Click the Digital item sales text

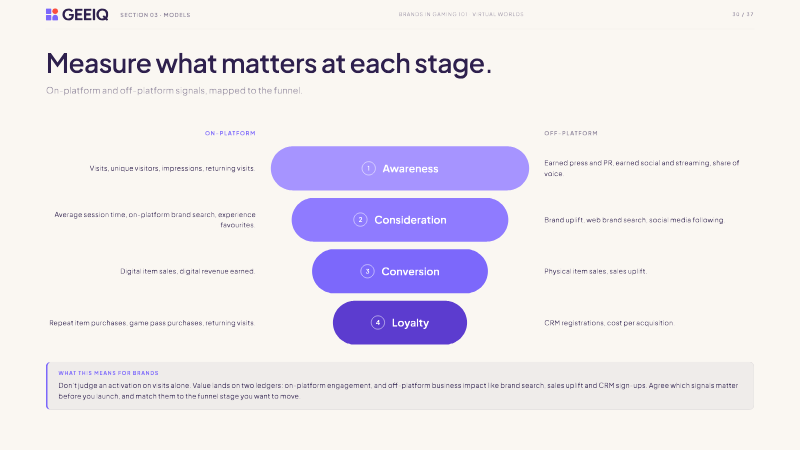[x=187, y=271]
